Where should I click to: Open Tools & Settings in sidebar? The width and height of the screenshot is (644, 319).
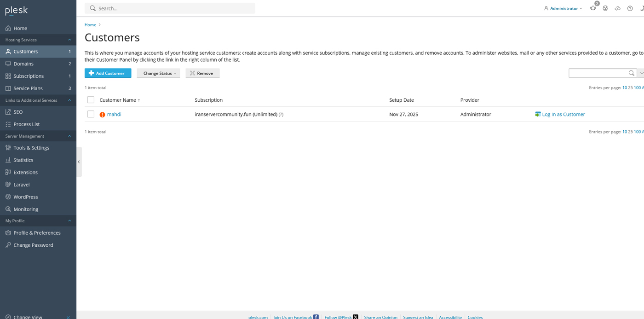tap(31, 148)
